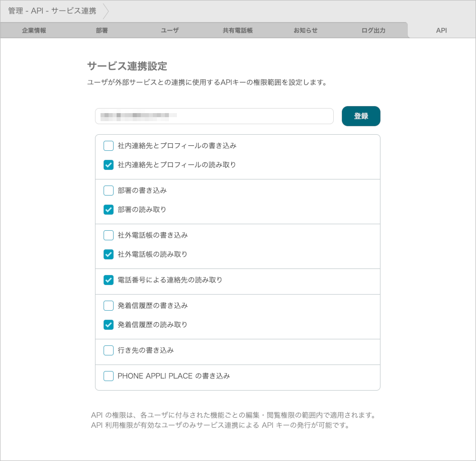Click the note starting API 利用権限が有効な
This screenshot has height=461, width=476.
pyautogui.click(x=220, y=425)
